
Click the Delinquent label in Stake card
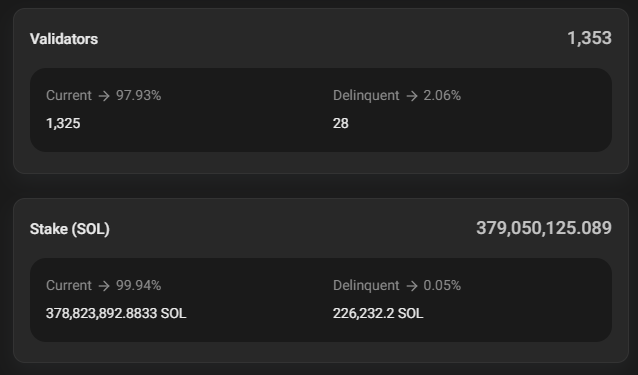click(366, 286)
